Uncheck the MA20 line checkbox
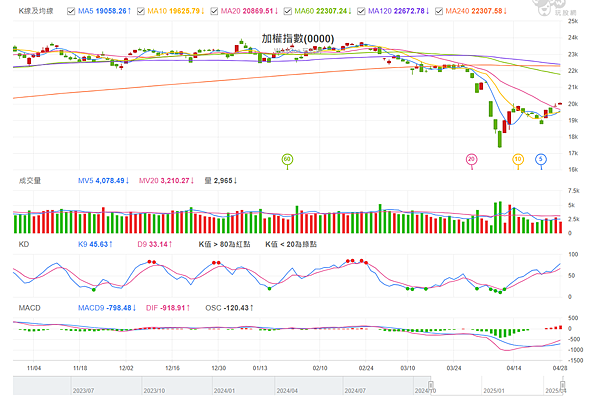 (214, 11)
